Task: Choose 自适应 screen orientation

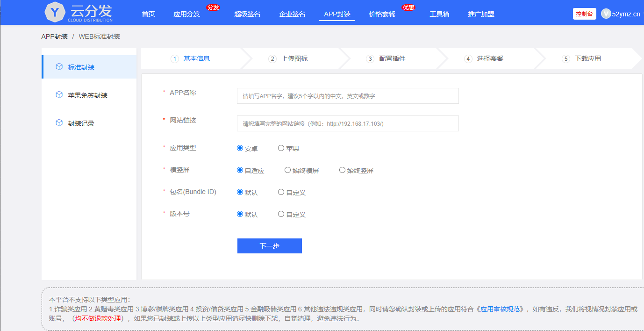Action: (240, 170)
